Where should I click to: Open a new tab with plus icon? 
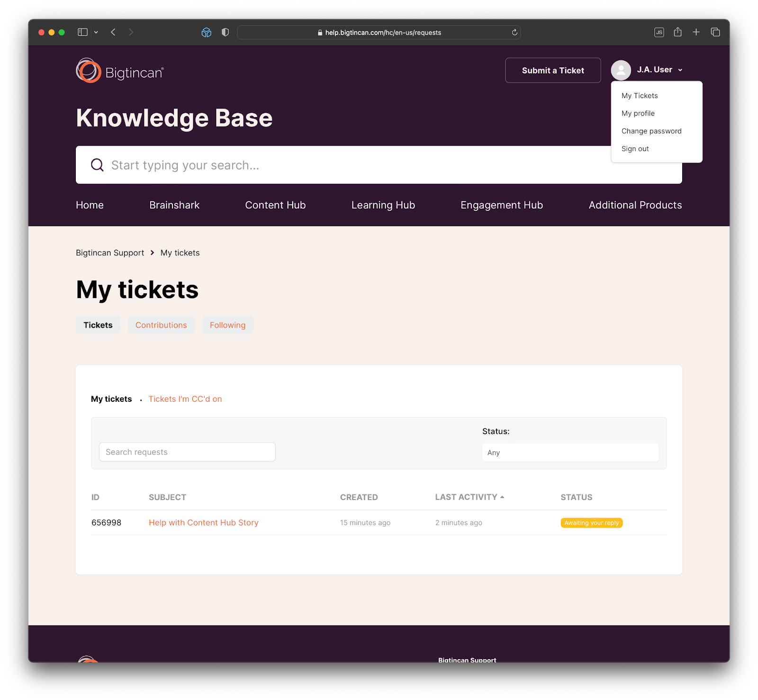click(696, 32)
